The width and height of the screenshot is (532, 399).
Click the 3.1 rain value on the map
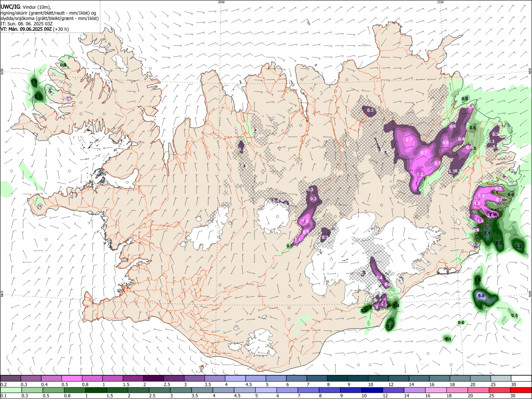[x=488, y=234]
